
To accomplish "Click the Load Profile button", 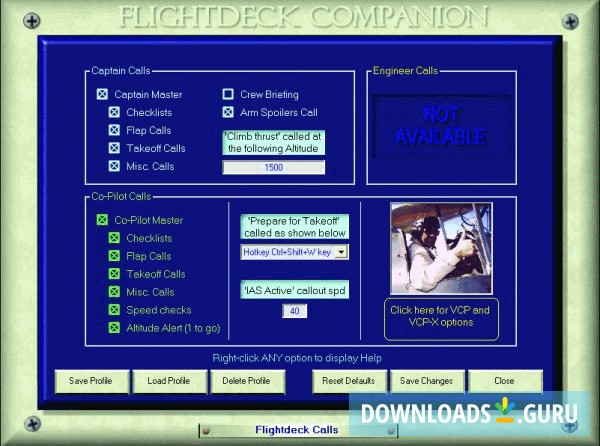I will click(170, 381).
